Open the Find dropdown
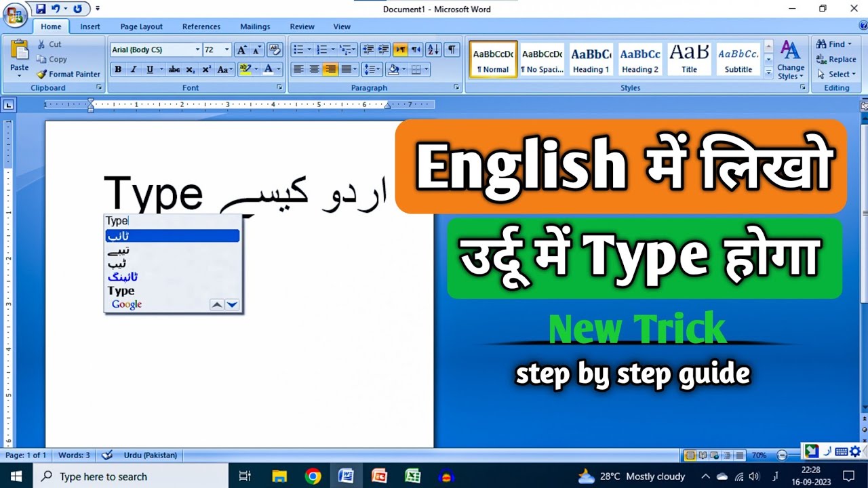 tap(850, 44)
